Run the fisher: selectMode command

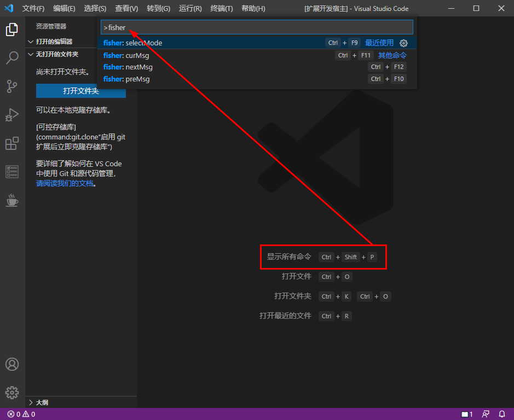click(257, 43)
